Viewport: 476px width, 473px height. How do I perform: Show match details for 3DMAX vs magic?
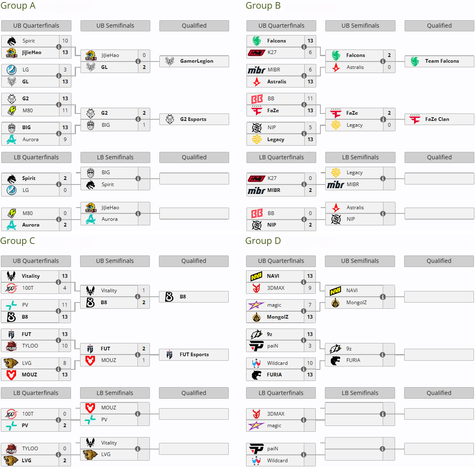pyautogui.click(x=303, y=420)
